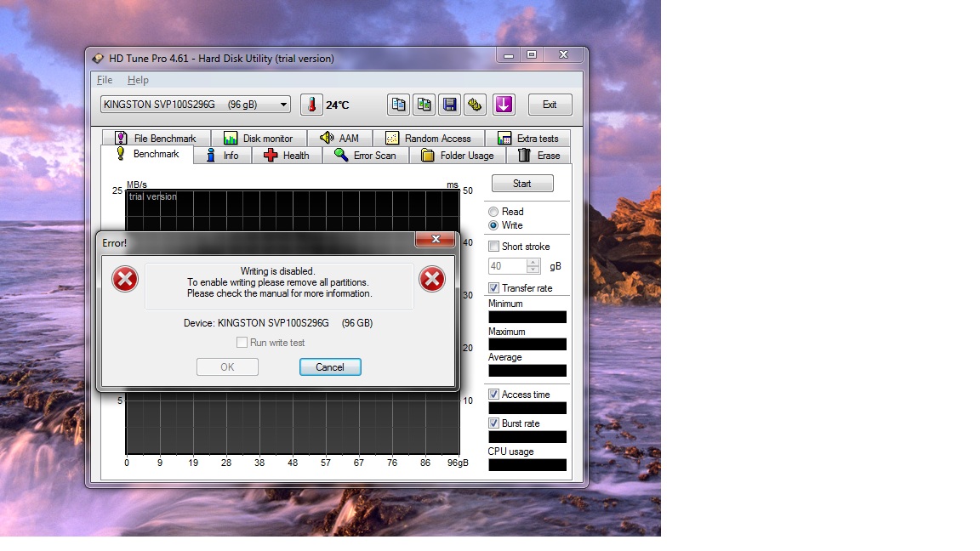Open the Extra tests tab
Screen dimensions: 980x551
click(x=528, y=138)
